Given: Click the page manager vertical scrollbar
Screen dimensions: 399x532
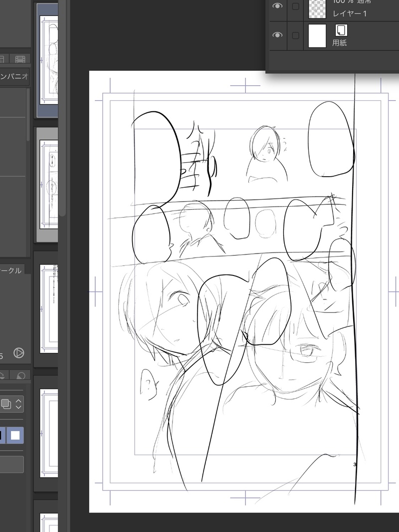Looking at the screenshot, I should tap(62, 109).
